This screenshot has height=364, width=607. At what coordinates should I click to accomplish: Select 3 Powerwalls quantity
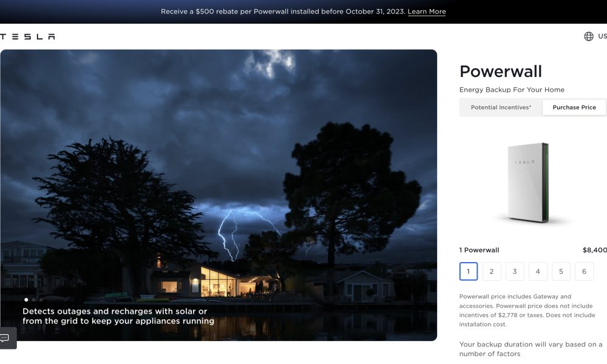pos(515,271)
